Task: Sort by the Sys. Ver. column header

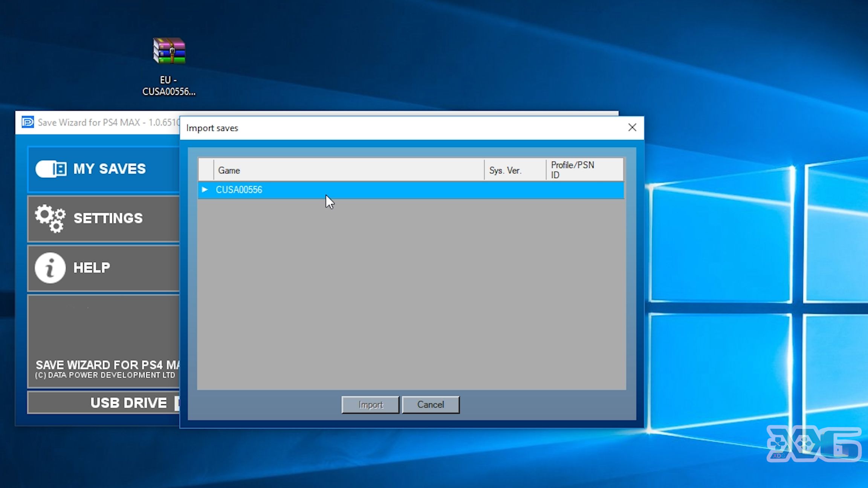Action: tap(515, 170)
